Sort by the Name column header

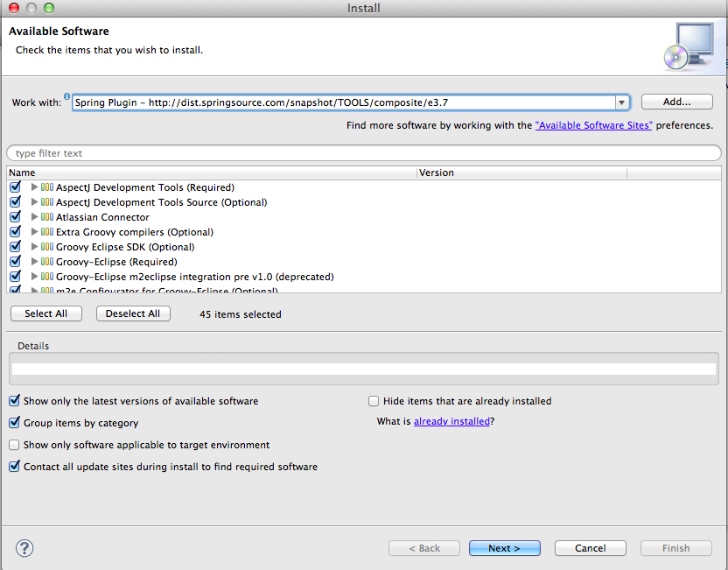pos(212,172)
